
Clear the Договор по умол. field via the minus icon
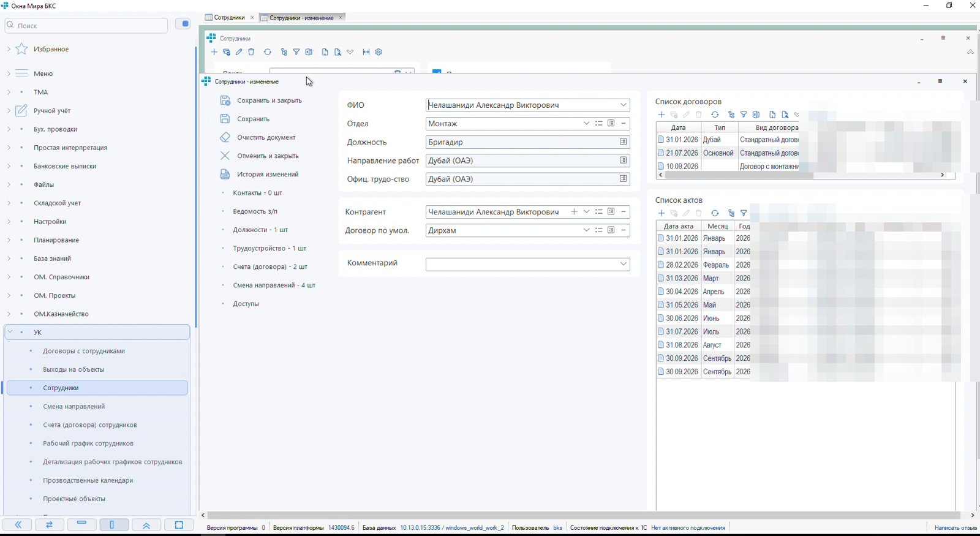pos(624,230)
